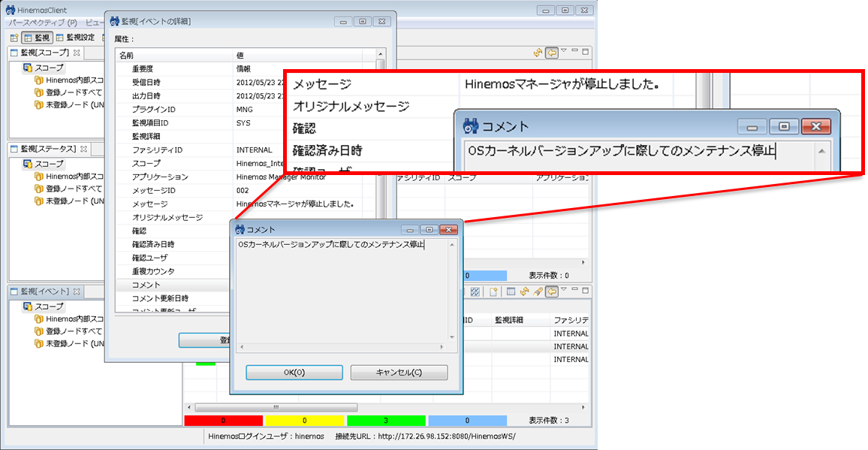The image size is (868, 450).
Task: Maximize the status view panel
Action: [586, 52]
